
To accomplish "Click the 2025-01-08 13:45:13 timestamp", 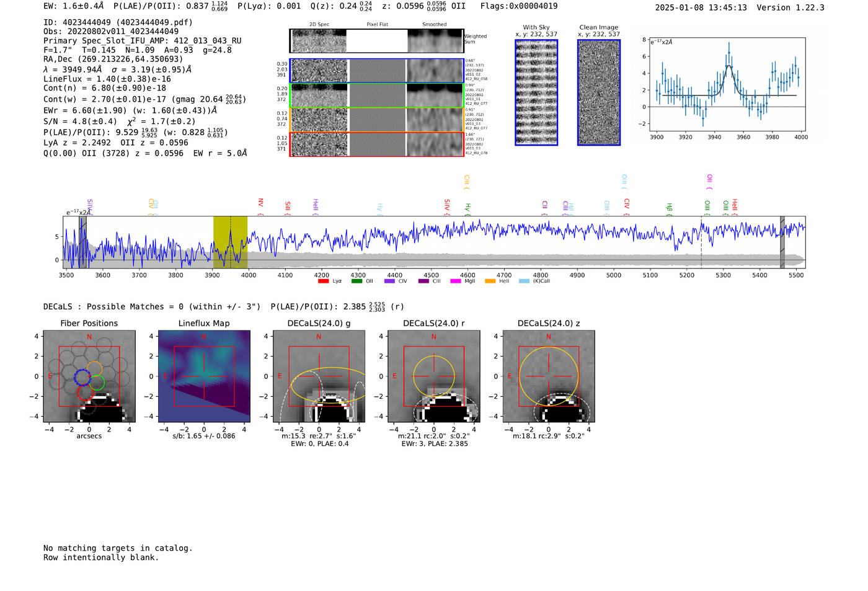I will click(701, 7).
